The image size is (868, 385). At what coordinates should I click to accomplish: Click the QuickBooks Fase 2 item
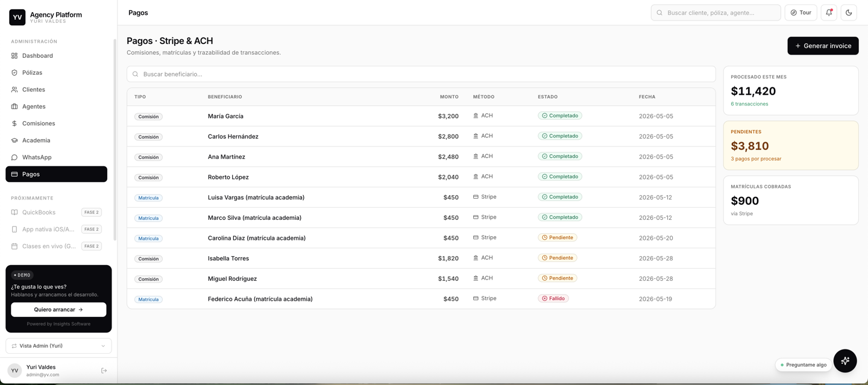coord(56,212)
